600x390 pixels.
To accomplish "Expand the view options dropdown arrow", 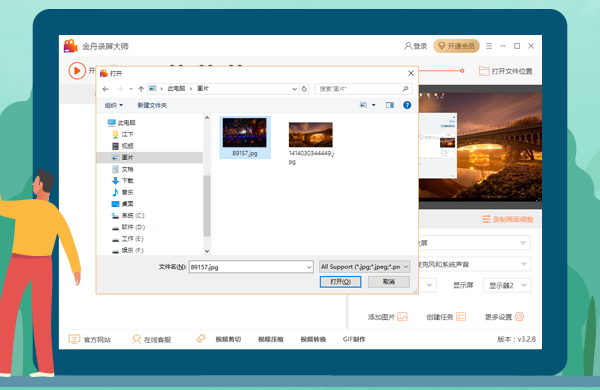I will pyautogui.click(x=373, y=105).
